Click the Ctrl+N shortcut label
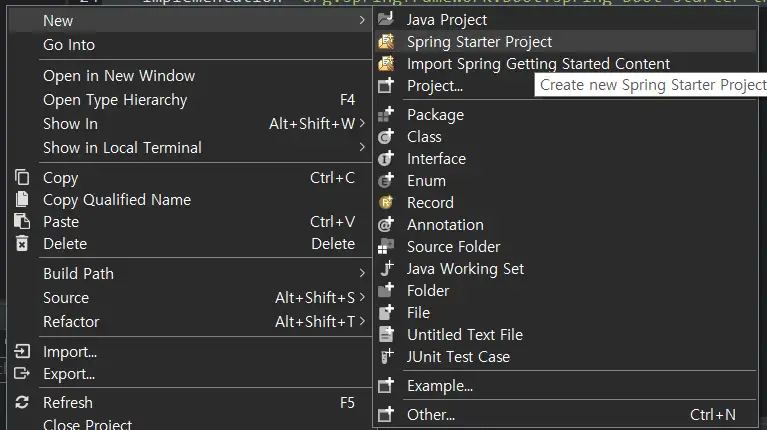This screenshot has width=767, height=430. pos(713,414)
